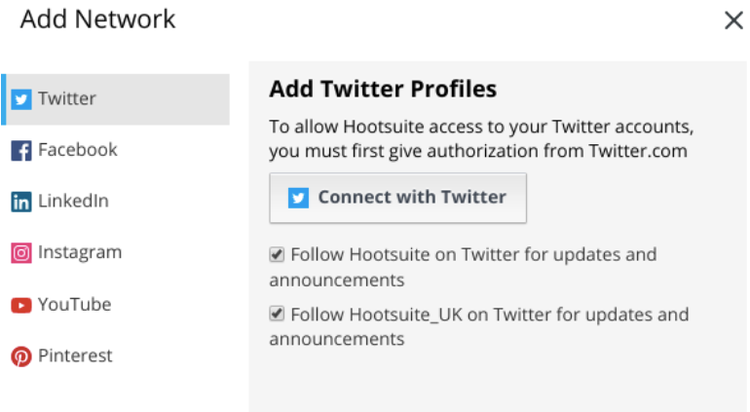This screenshot has width=750, height=412.
Task: Click Twitter bird icon inside Connect button
Action: pyautogui.click(x=298, y=198)
